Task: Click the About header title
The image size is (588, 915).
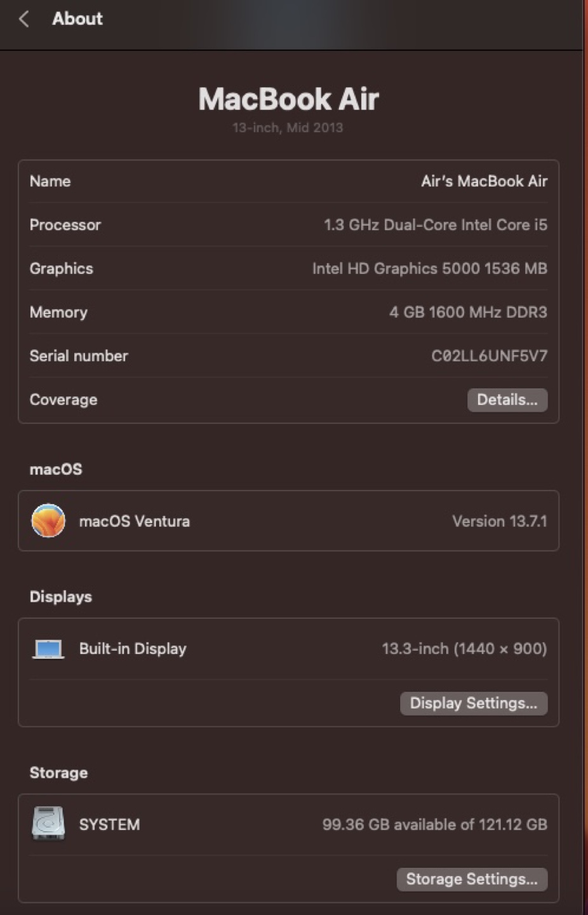Action: [x=77, y=18]
